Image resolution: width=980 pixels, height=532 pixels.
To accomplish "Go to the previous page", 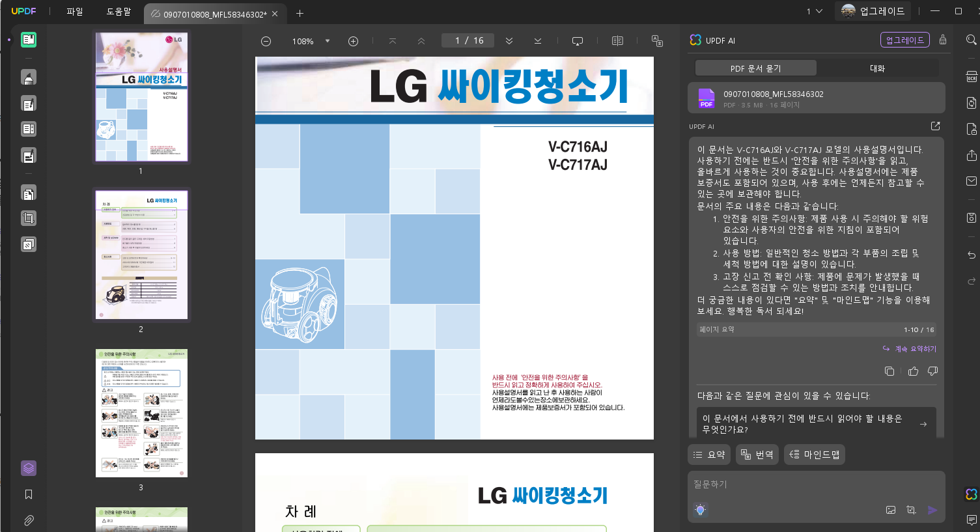I will (421, 41).
